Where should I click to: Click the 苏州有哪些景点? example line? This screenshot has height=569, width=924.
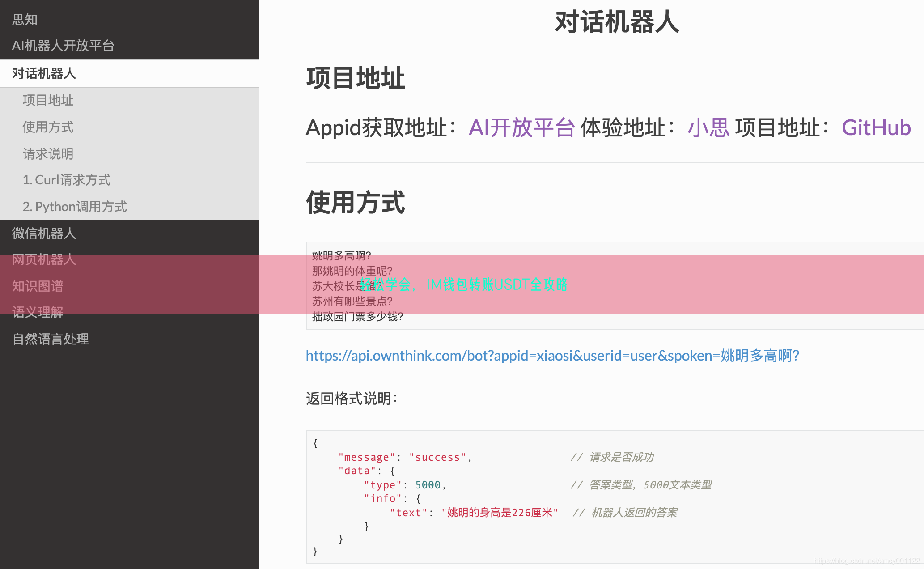coord(352,301)
